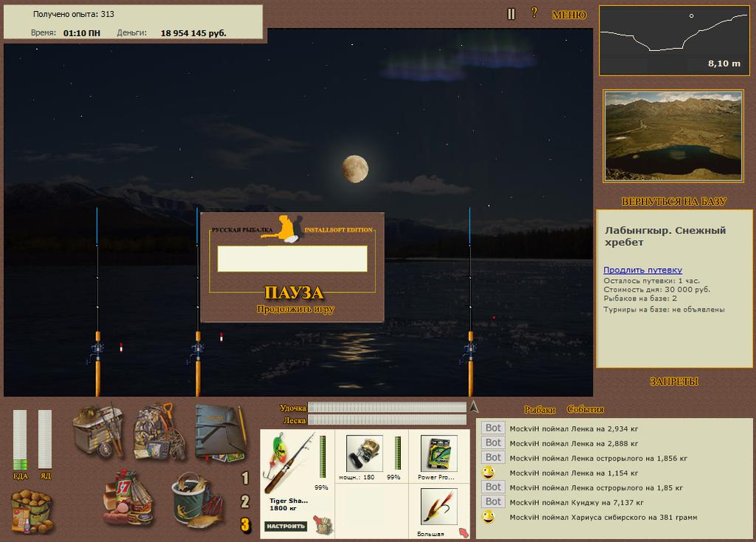Click the Лабынгкыр. Снежный хребет title
This screenshot has height=542, width=756.
pos(665,236)
